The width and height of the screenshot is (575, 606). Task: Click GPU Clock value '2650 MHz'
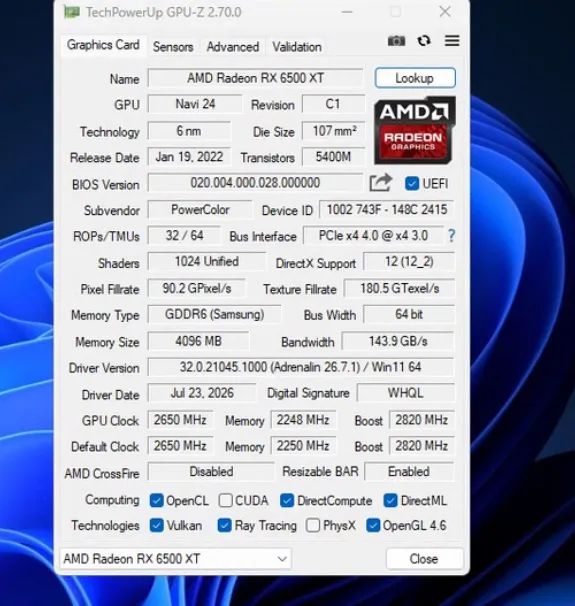180,420
